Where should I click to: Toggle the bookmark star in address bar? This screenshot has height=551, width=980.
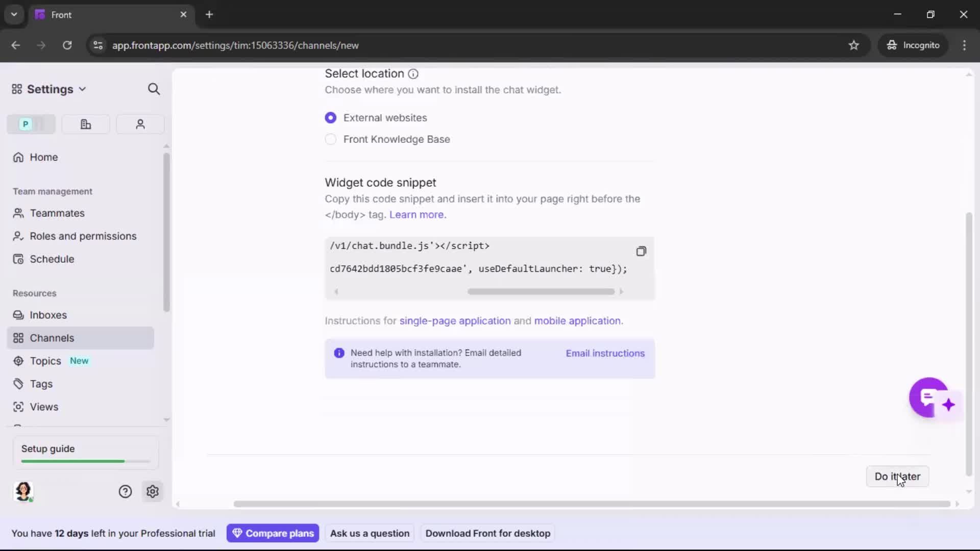854,45
